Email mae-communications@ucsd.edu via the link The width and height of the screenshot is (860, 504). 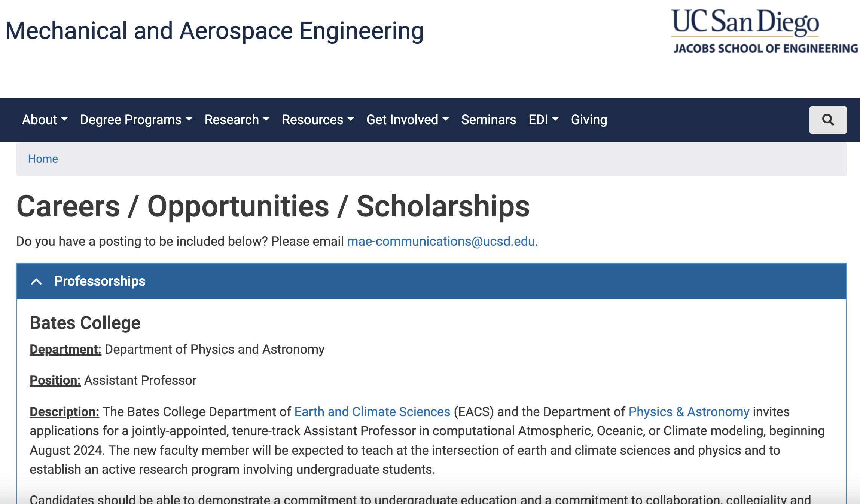[x=441, y=241]
